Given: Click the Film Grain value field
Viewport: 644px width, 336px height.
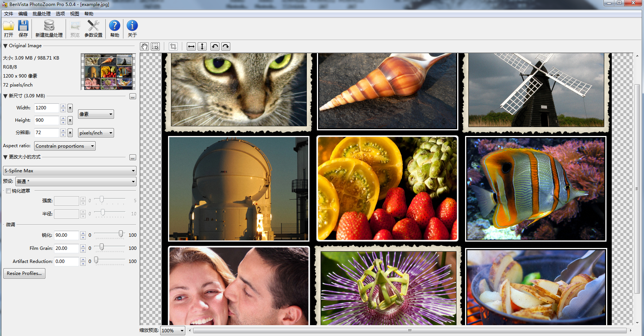Looking at the screenshot, I should click(x=66, y=249).
